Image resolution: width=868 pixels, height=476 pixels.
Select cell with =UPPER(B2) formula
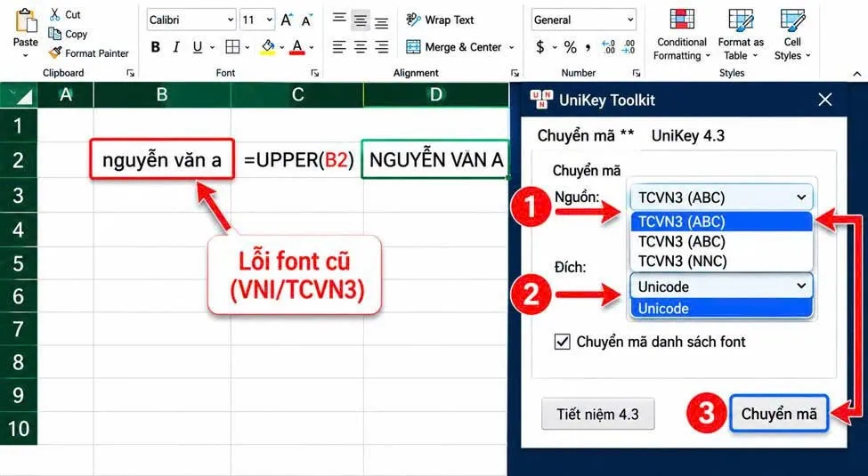pyautogui.click(x=298, y=160)
